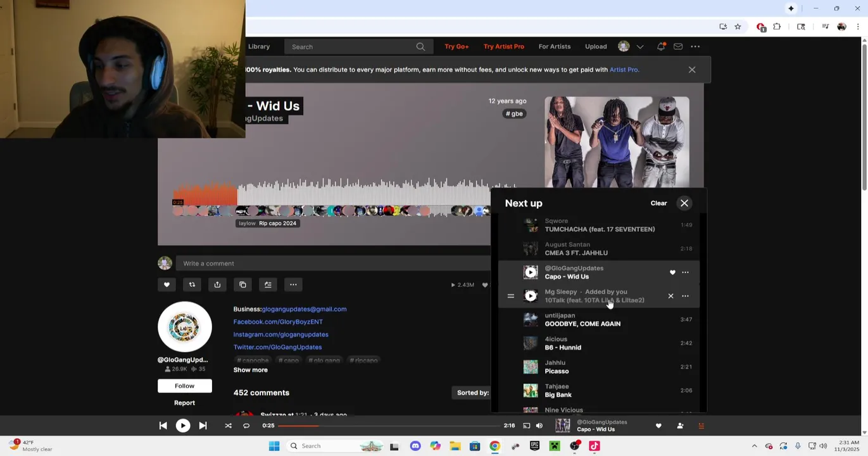This screenshot has width=868, height=456.
Task: Open the @GloGangUpdates avatar
Action: [x=184, y=327]
